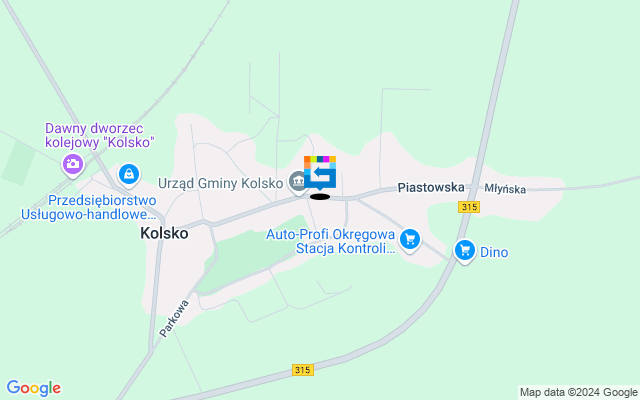Open the Urząd Gminy Kolsko government building pin
The image size is (640, 400).
coord(298,181)
